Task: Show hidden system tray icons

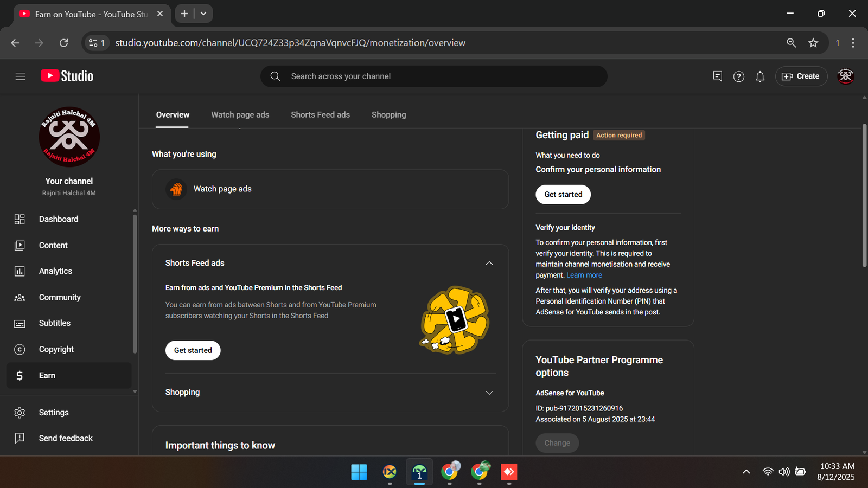Action: pyautogui.click(x=746, y=472)
